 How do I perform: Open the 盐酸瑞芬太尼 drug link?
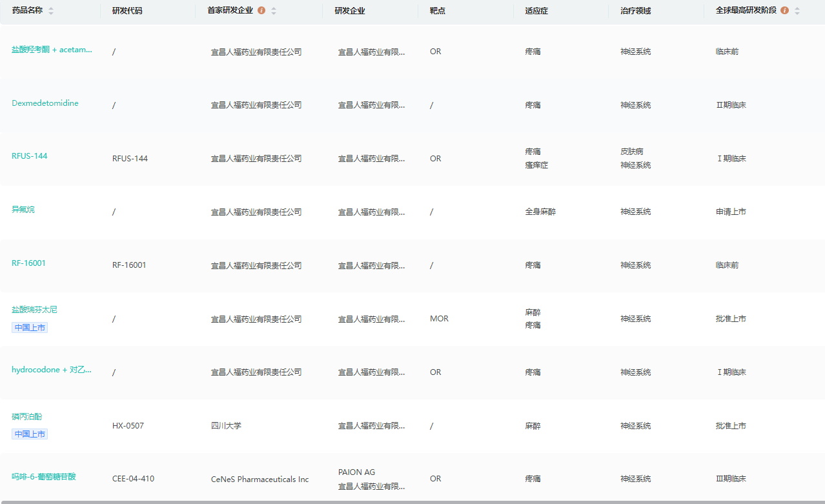tap(35, 310)
